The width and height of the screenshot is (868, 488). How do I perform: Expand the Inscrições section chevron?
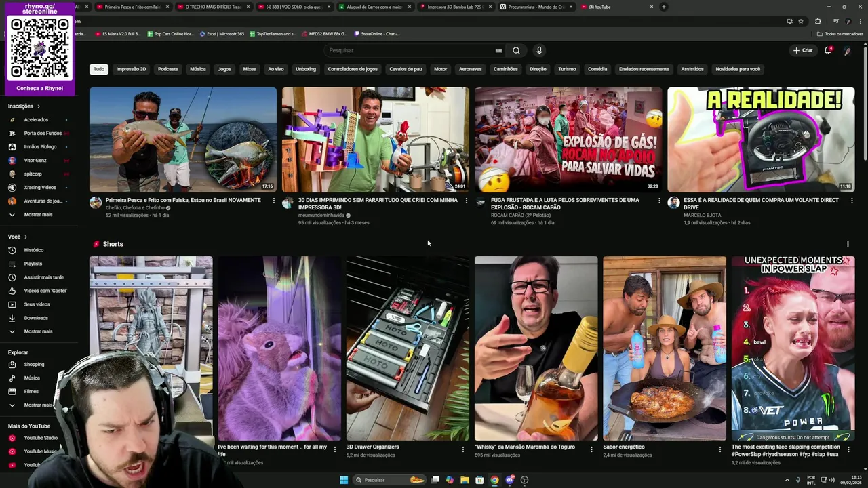(x=39, y=106)
